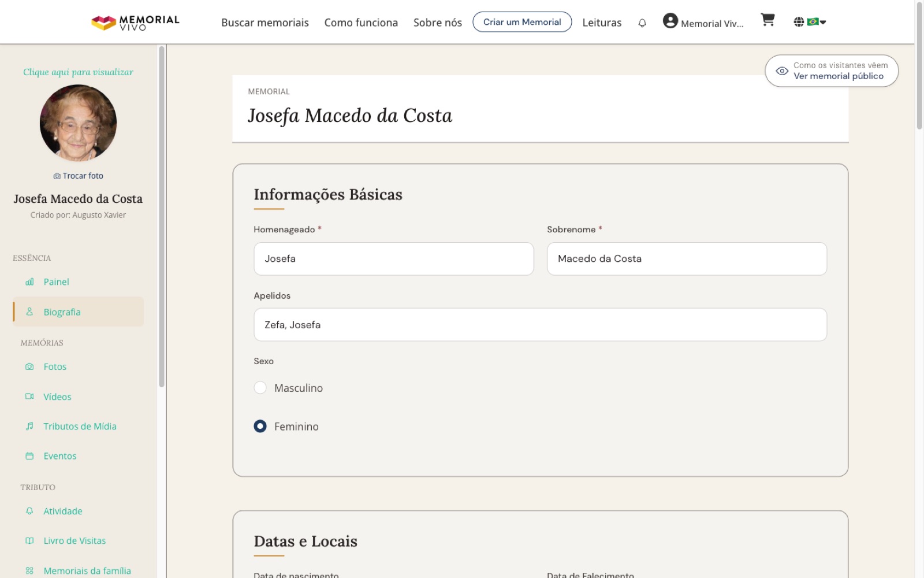Open Leituras in the navigation bar

(x=602, y=23)
